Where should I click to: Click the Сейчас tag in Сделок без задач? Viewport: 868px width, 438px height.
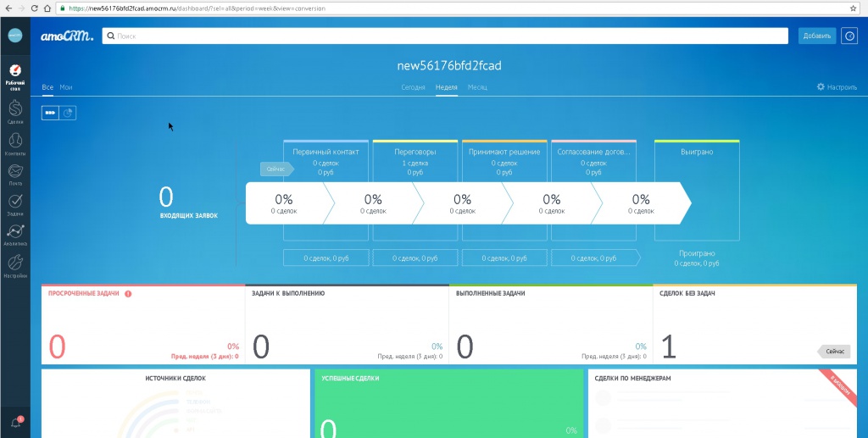click(x=834, y=352)
